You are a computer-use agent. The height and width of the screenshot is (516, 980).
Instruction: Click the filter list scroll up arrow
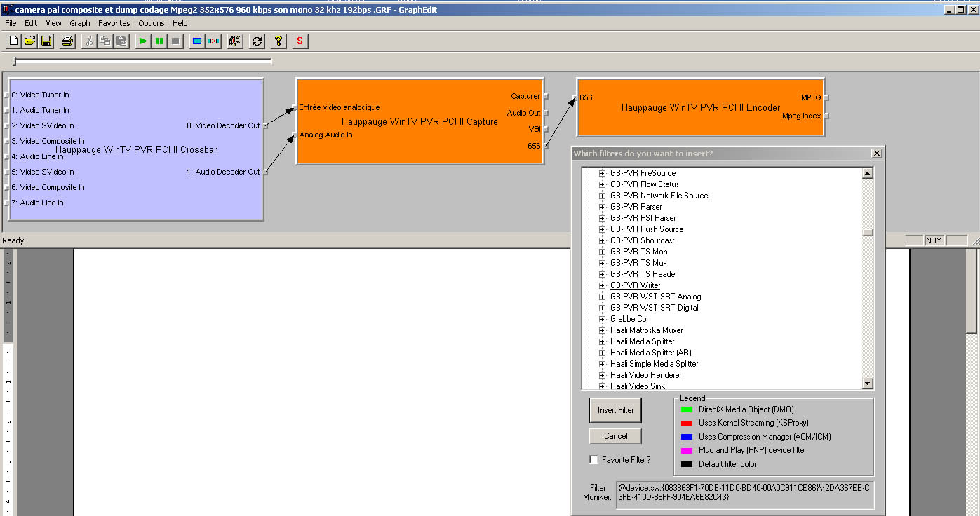click(x=868, y=173)
